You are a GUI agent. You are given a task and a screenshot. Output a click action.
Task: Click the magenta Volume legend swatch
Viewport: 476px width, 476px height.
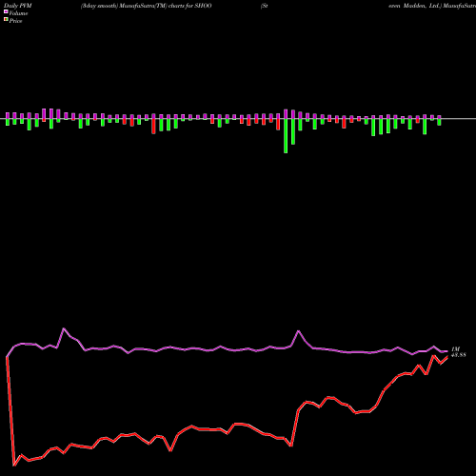(x=6, y=11)
